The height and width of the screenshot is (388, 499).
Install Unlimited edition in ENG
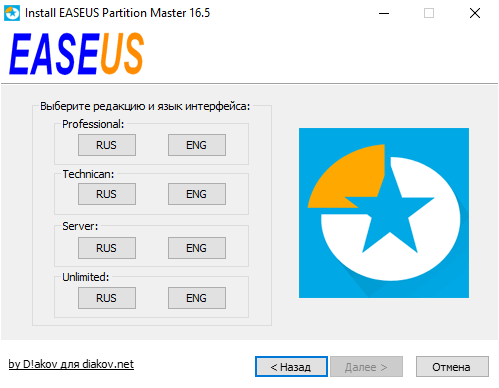coord(197,298)
